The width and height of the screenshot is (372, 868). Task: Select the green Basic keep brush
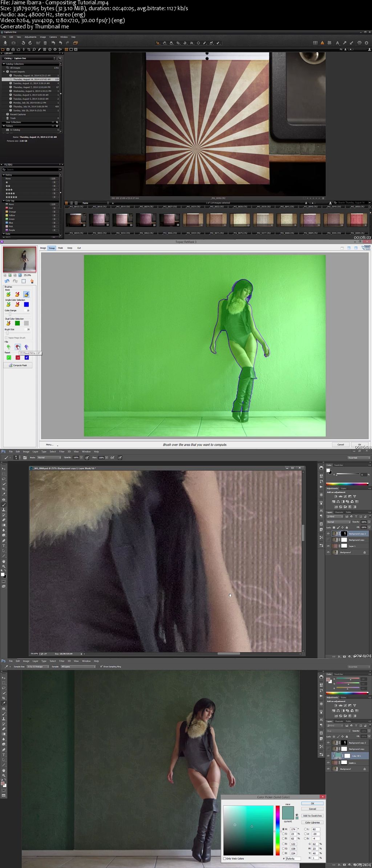(8, 294)
